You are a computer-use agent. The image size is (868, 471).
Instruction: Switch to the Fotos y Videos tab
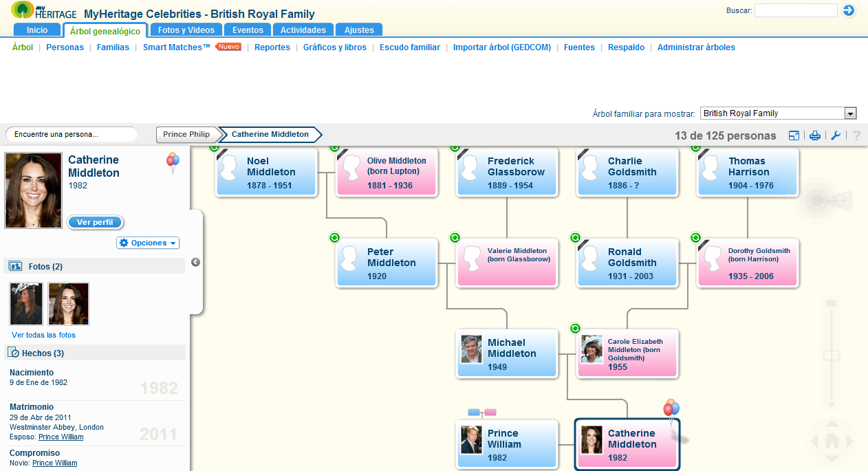click(186, 30)
